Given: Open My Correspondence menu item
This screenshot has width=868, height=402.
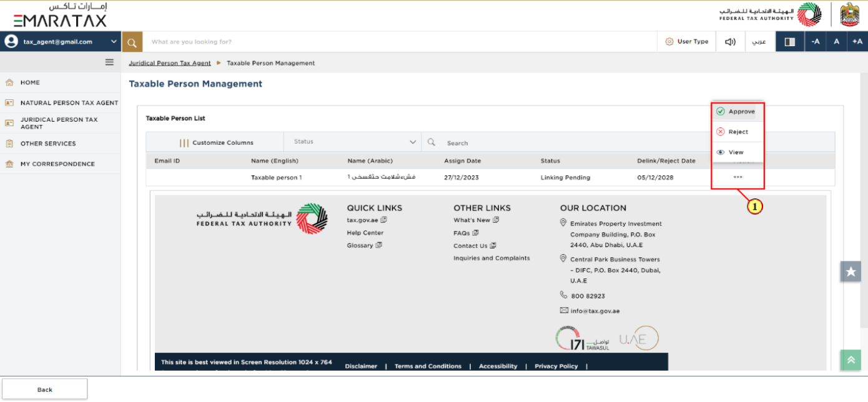Looking at the screenshot, I should pyautogui.click(x=61, y=164).
